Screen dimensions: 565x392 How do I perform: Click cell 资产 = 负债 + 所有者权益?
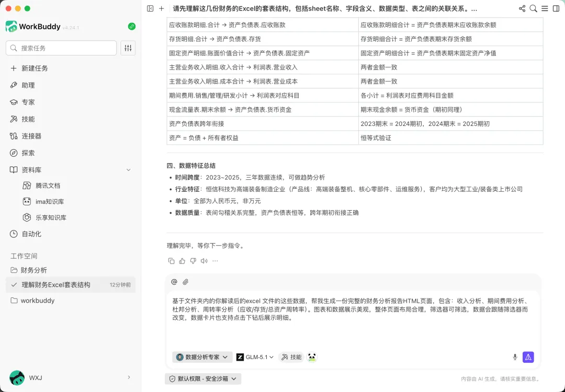pos(263,138)
